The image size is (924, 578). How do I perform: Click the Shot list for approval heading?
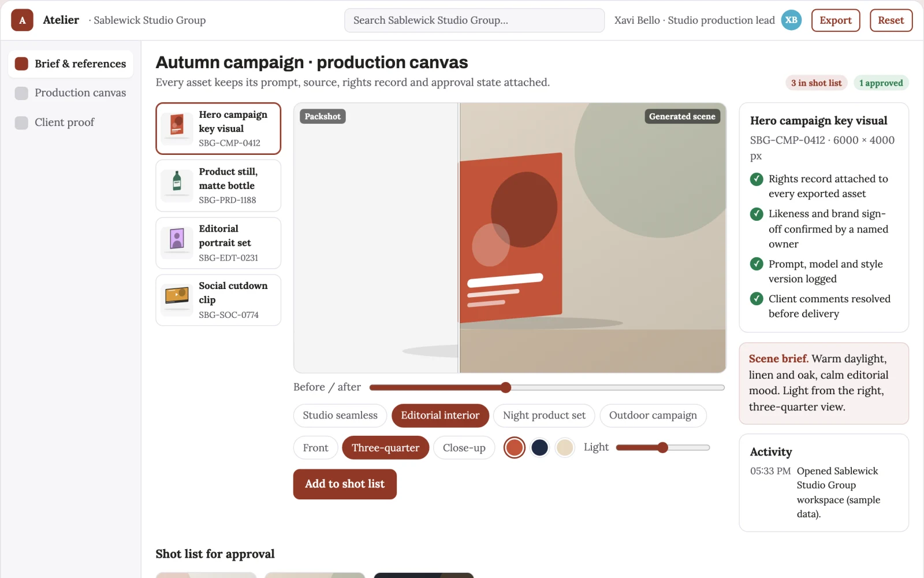[215, 554]
